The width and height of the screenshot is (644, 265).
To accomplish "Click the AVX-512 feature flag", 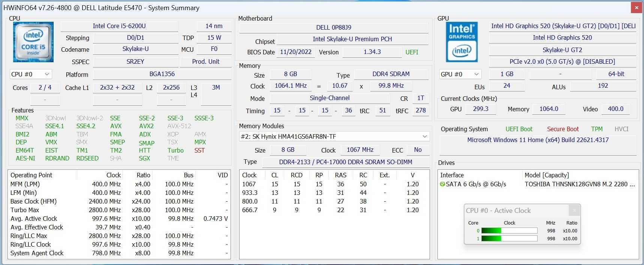I will (x=179, y=126).
